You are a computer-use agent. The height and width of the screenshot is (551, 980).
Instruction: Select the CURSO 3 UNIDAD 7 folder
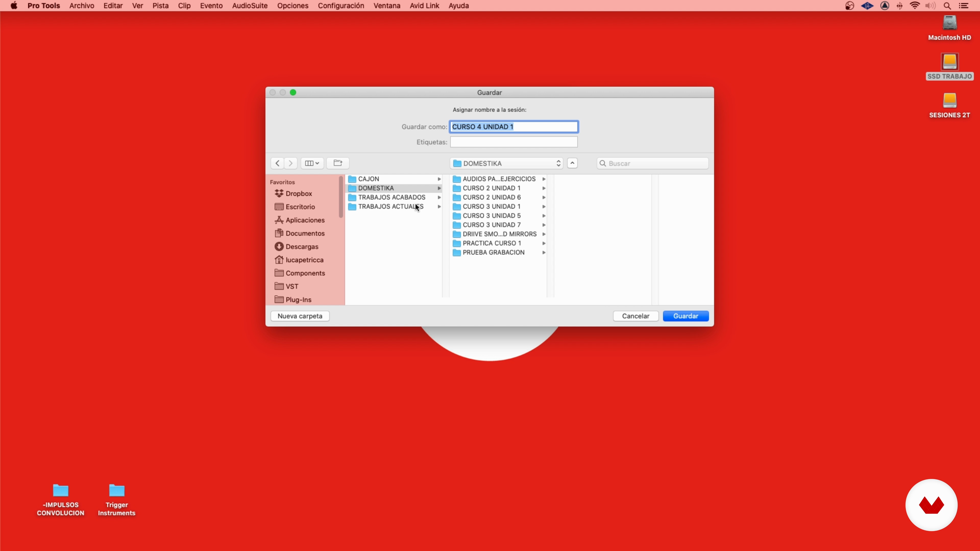(499, 225)
